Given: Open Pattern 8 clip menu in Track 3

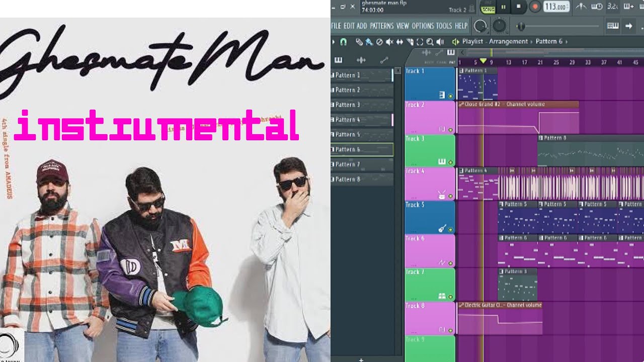Looking at the screenshot, I should point(541,138).
